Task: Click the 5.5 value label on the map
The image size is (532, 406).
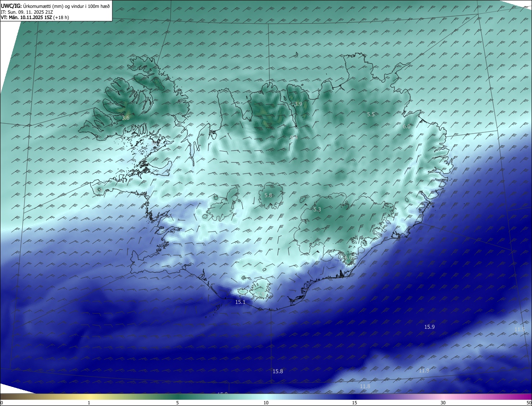Action: tap(371, 114)
